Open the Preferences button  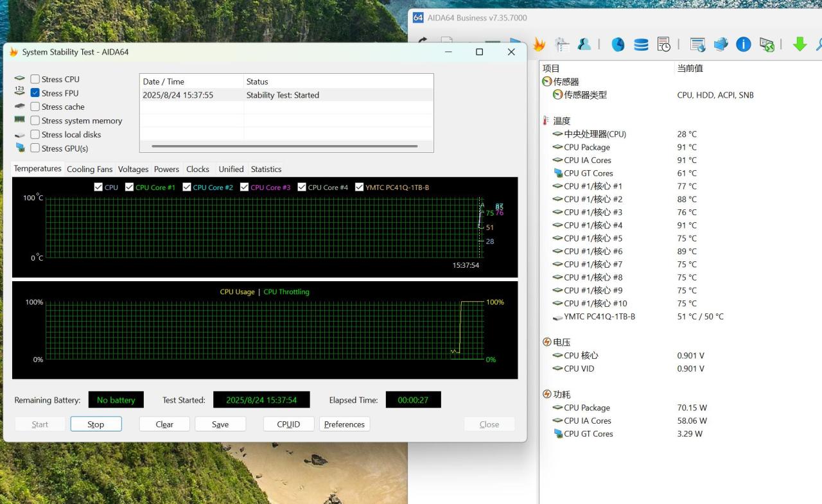[x=344, y=424]
